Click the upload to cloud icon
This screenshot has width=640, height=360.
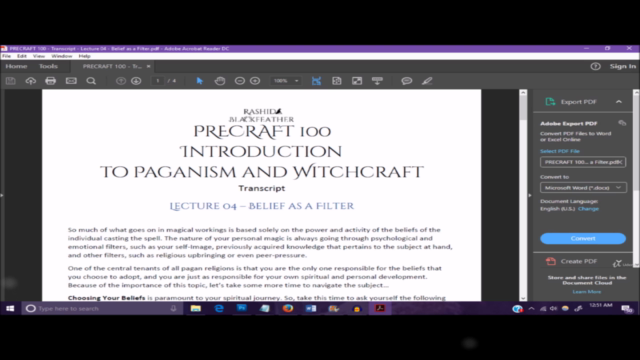31,81
